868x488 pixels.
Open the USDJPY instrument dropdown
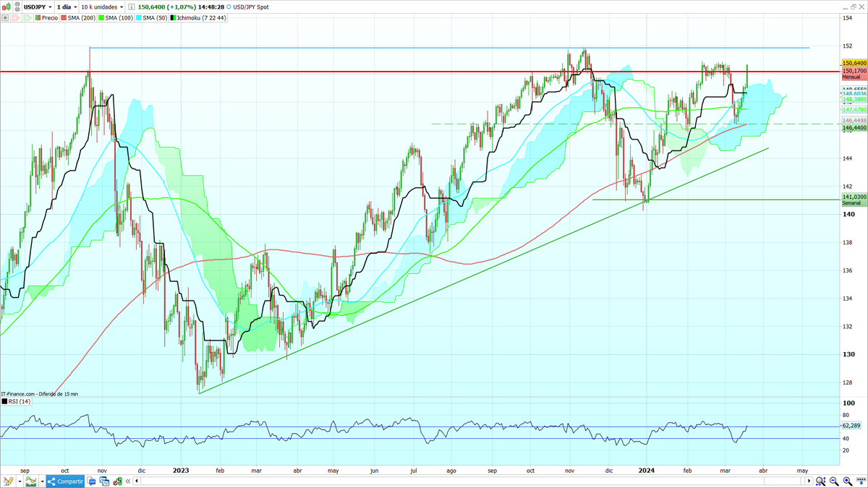click(x=38, y=7)
